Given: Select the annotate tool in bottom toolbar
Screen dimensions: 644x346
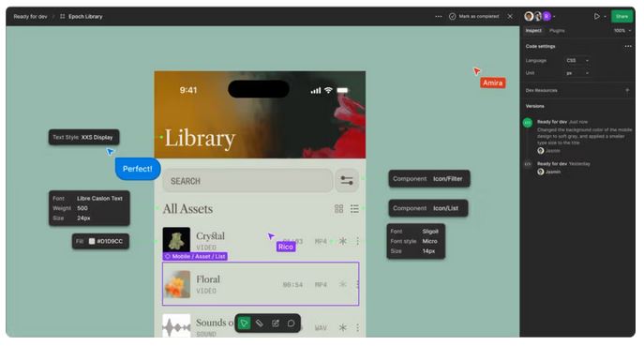Looking at the screenshot, I should [276, 323].
